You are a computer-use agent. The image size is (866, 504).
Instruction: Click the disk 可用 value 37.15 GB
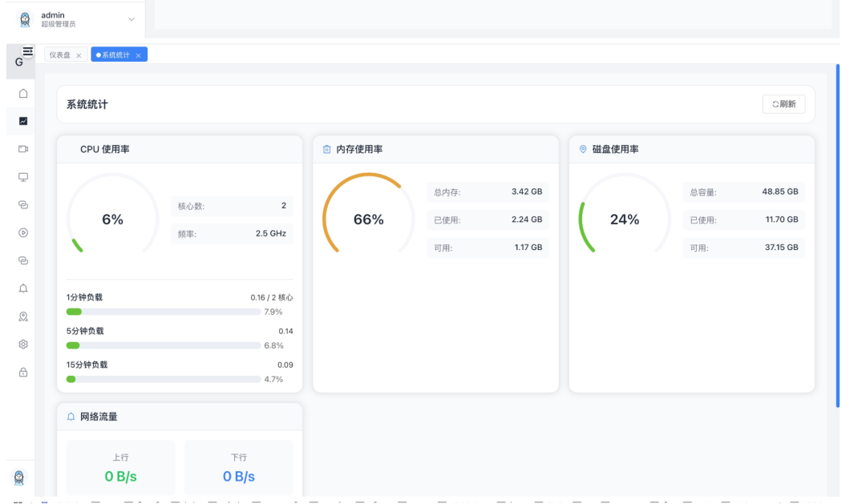(782, 248)
